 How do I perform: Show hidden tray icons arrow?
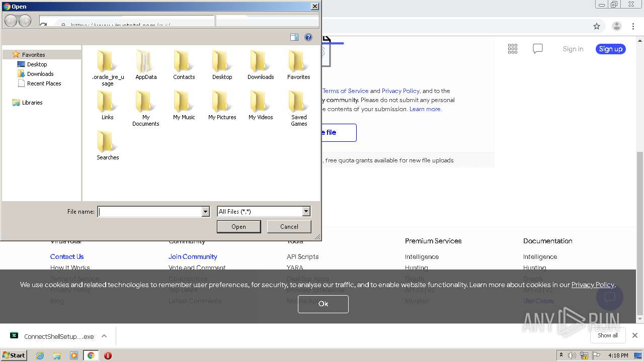[x=561, y=355]
